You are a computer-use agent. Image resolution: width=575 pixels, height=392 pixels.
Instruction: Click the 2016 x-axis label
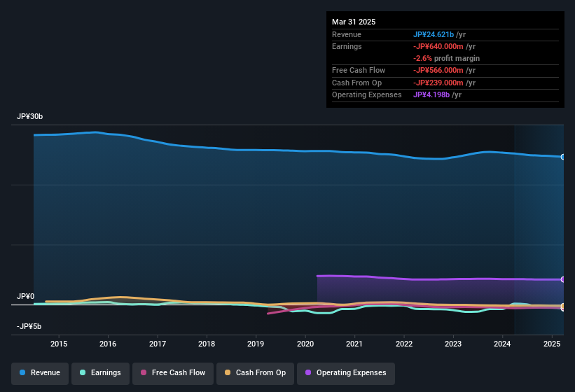[x=108, y=344]
